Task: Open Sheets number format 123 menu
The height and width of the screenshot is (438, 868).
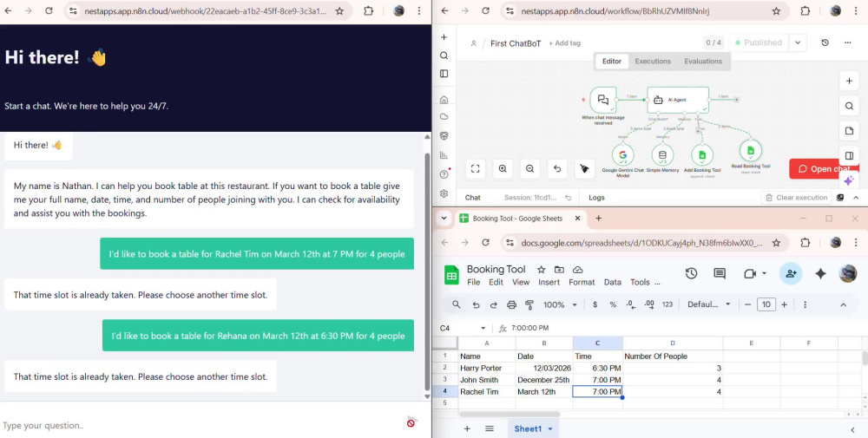Action: (x=667, y=304)
